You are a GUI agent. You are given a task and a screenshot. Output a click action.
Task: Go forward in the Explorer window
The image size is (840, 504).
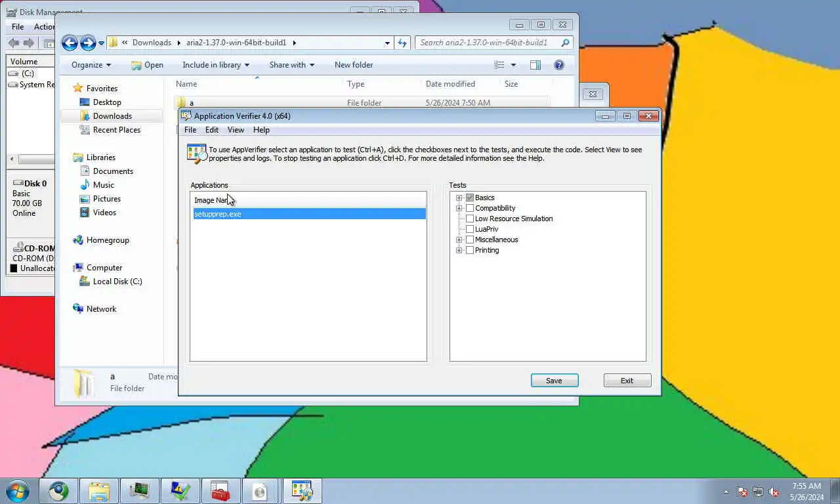pos(88,43)
